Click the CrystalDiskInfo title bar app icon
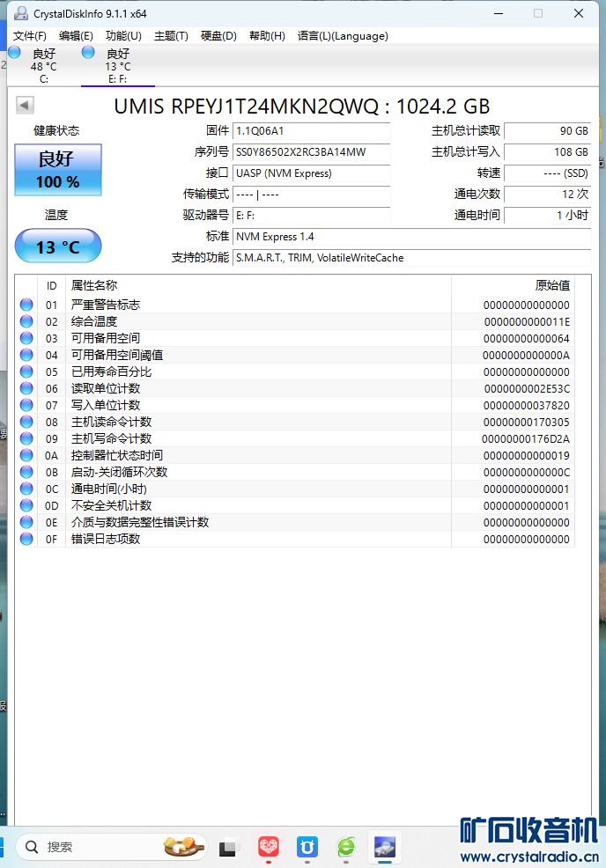The width and height of the screenshot is (606, 868). coord(21,13)
